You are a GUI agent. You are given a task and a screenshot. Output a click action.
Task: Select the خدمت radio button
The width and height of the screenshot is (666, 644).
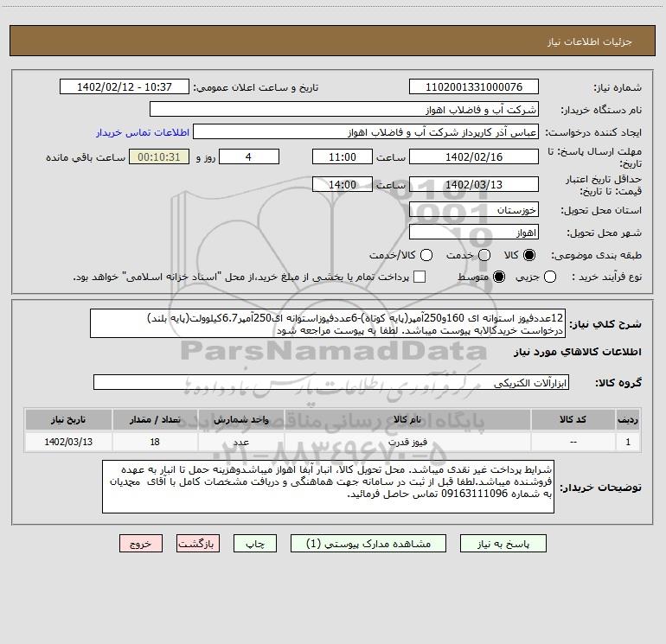click(x=484, y=255)
